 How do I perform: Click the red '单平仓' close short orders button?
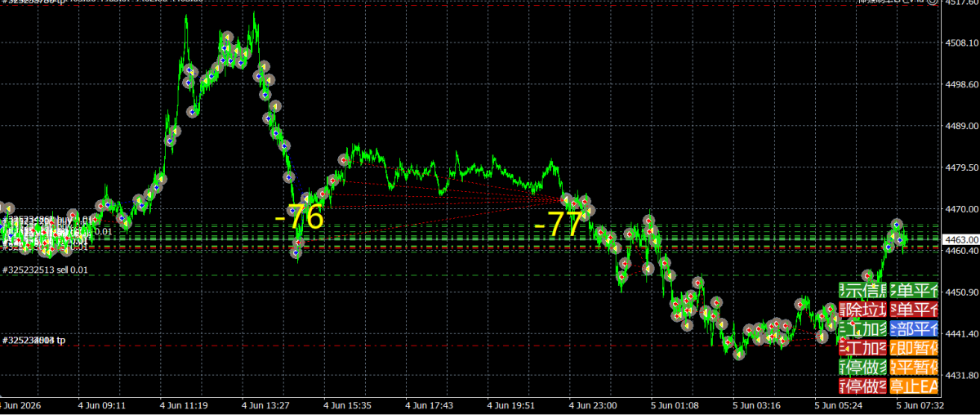(x=914, y=310)
